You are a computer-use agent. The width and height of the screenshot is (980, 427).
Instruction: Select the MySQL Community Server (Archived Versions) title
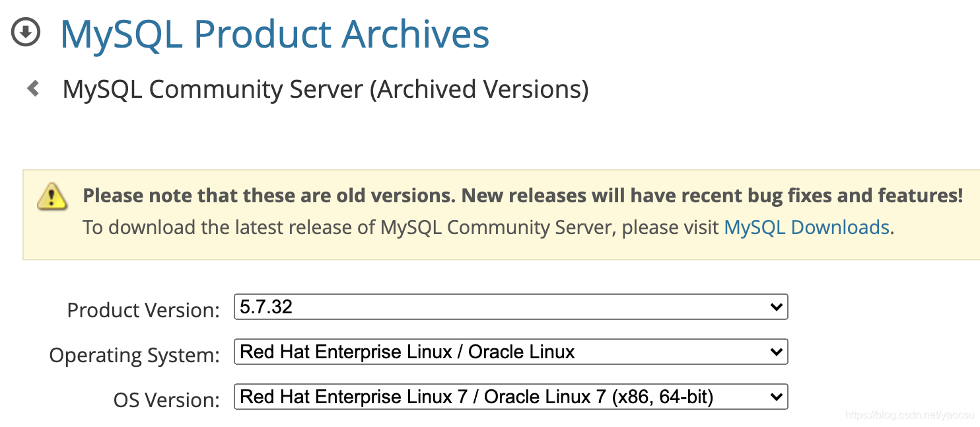(x=325, y=89)
